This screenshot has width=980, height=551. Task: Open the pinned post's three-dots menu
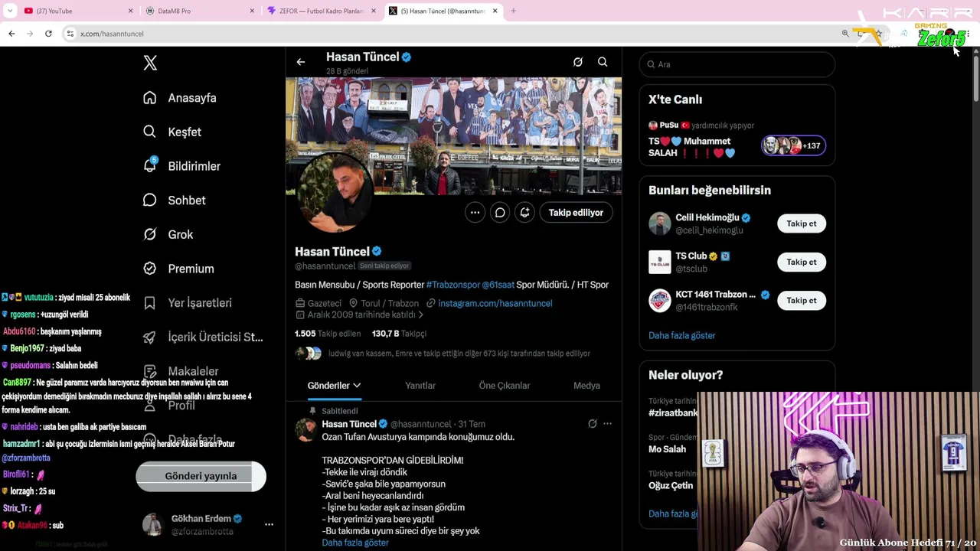pyautogui.click(x=607, y=424)
